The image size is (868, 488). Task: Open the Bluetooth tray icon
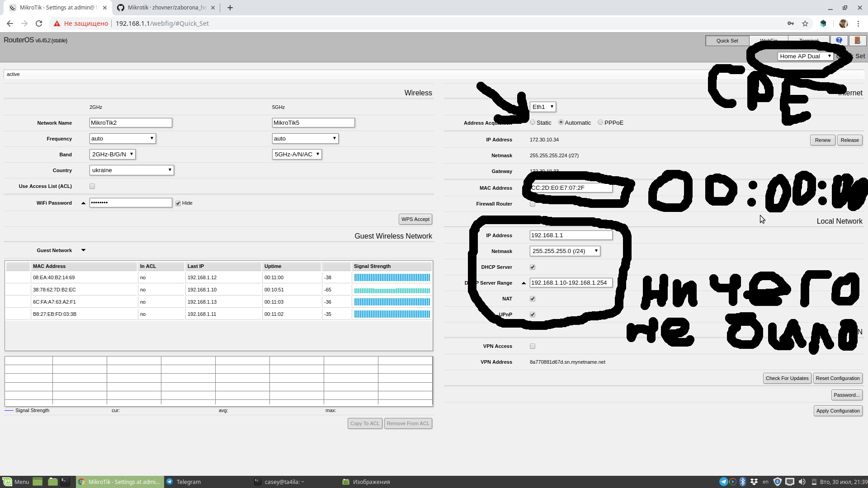742,482
